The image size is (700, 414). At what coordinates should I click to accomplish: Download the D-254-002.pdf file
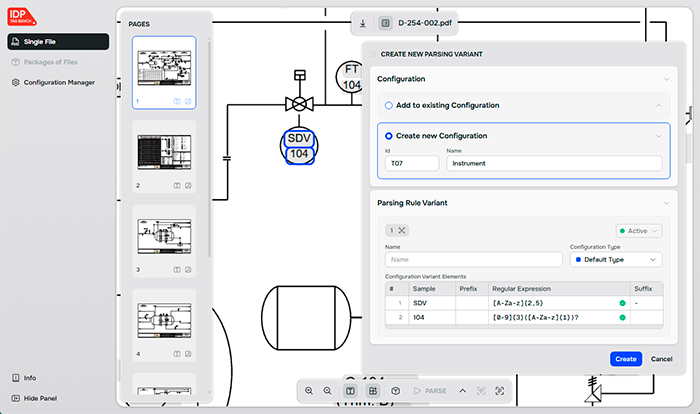coord(362,23)
